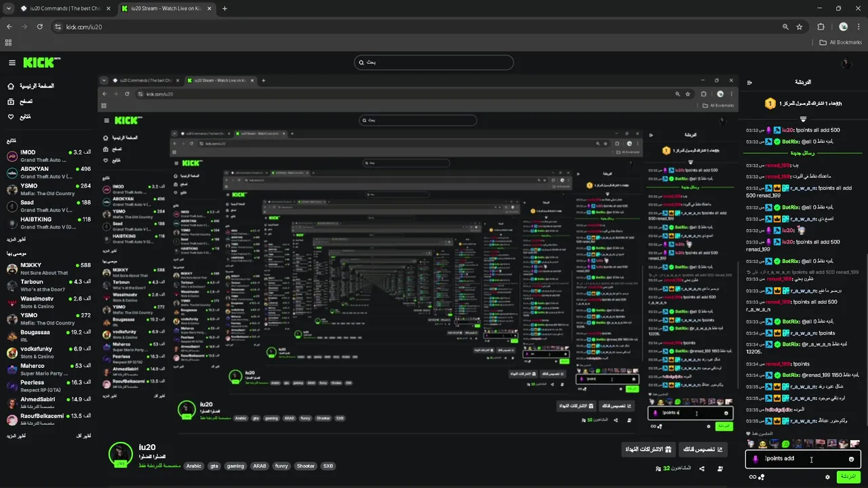Open HAIBTKING channel in sidebar
The width and height of the screenshot is (868, 488).
(x=47, y=223)
